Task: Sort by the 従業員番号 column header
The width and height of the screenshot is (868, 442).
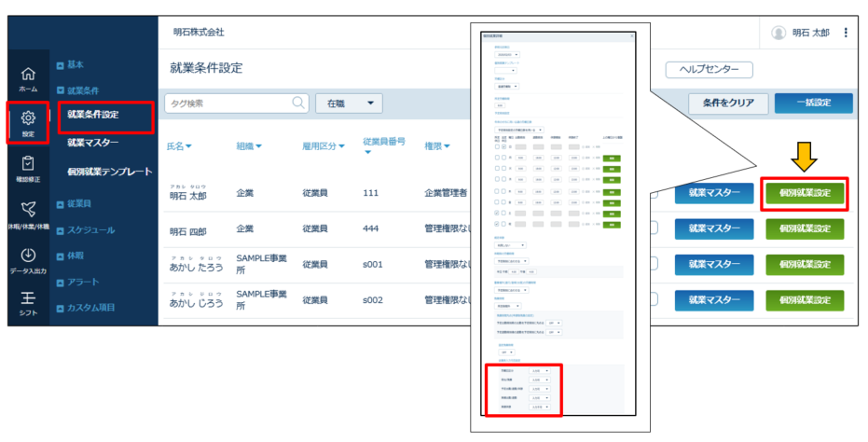Action: (x=384, y=145)
